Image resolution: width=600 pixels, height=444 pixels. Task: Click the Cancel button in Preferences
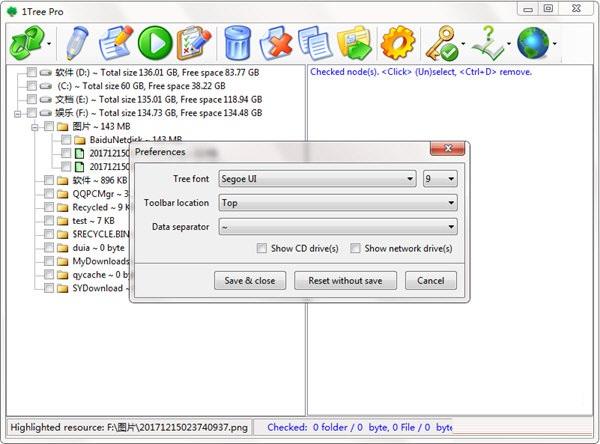pyautogui.click(x=431, y=281)
